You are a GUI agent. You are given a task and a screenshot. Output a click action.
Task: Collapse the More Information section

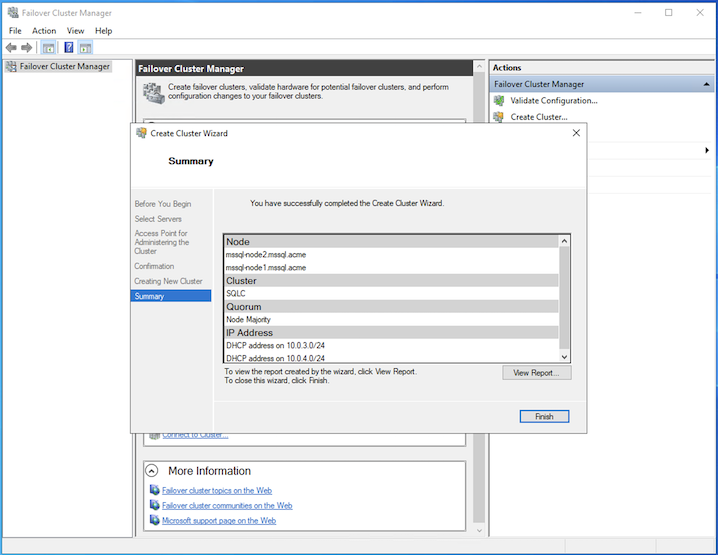pyautogui.click(x=152, y=471)
